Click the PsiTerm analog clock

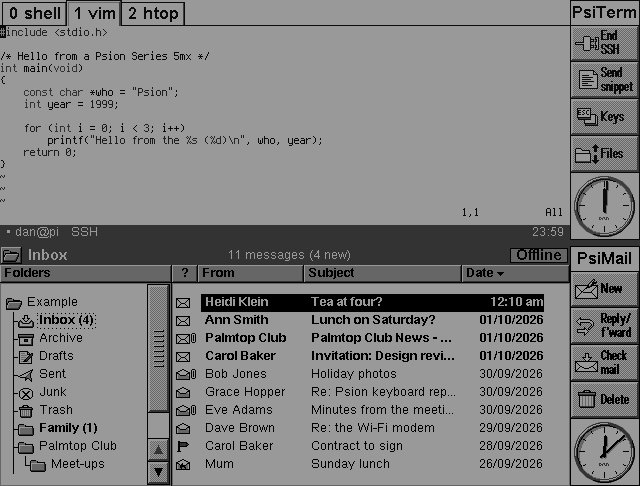(x=604, y=206)
